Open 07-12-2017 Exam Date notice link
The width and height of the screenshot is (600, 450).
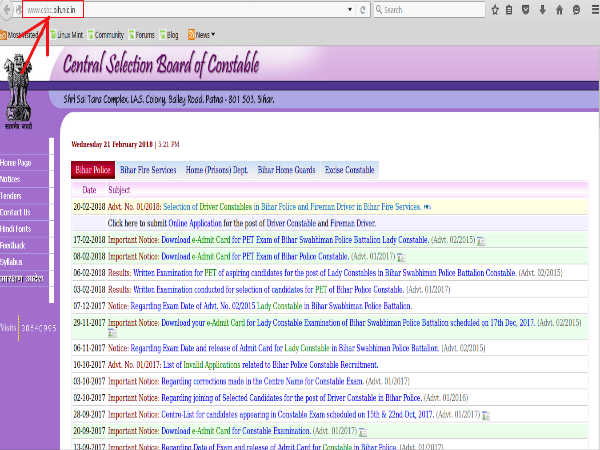point(271,306)
